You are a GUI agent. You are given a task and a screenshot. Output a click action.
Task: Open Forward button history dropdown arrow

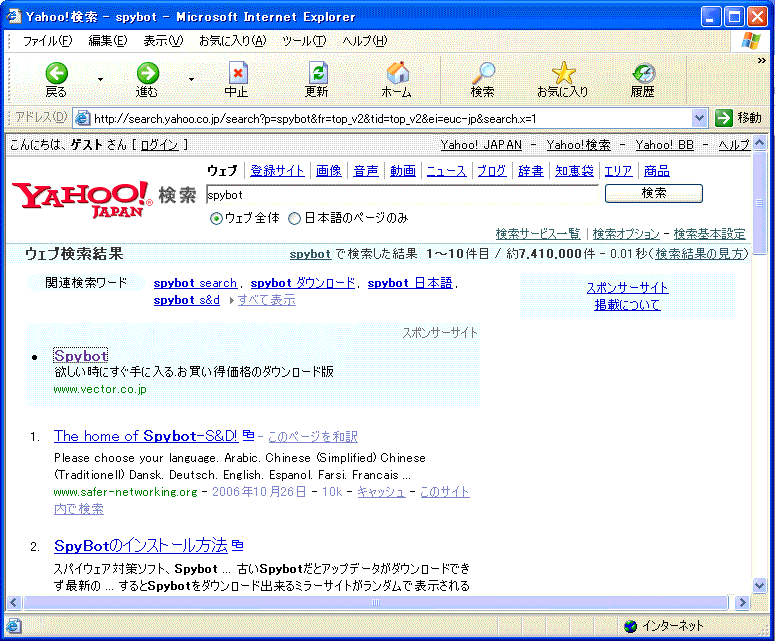[x=191, y=79]
